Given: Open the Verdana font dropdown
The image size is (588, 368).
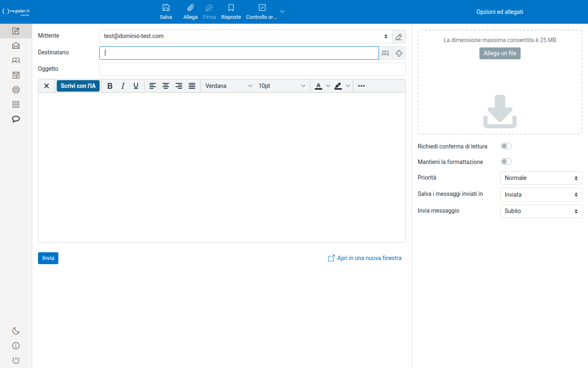Looking at the screenshot, I should pos(229,86).
